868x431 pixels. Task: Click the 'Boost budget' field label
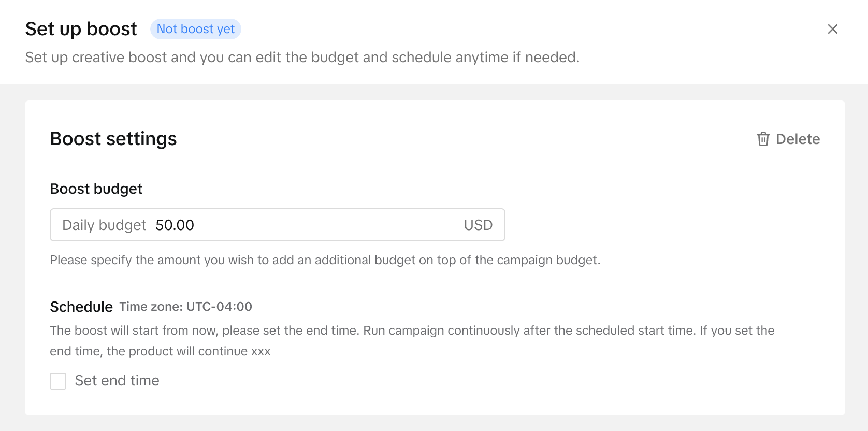96,189
